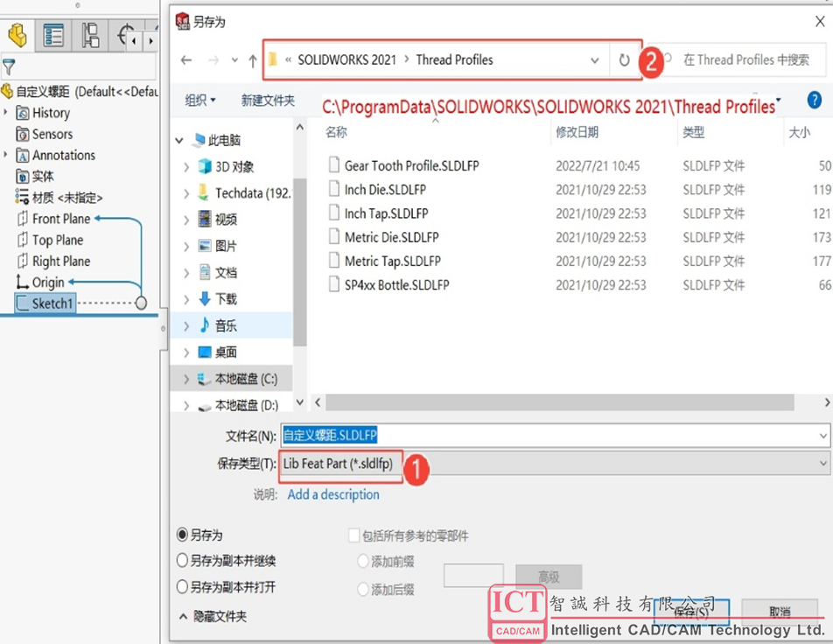Select 另存为副本并打开 radio option
Image resolution: width=833 pixels, height=644 pixels.
182,586
